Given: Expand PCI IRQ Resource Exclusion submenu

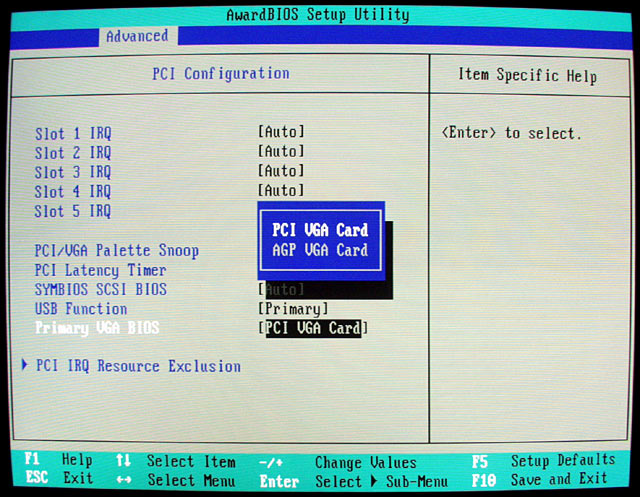Looking at the screenshot, I should tap(138, 366).
